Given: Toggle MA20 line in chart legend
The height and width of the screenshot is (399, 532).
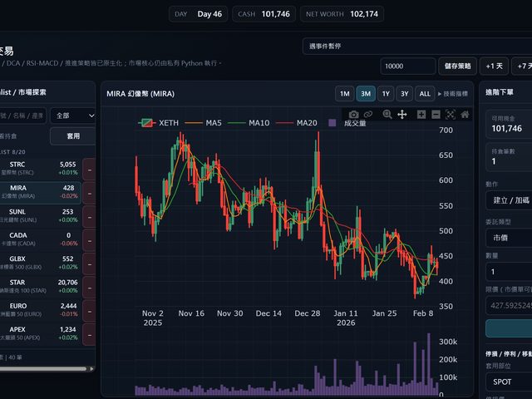Looking at the screenshot, I should [x=297, y=123].
